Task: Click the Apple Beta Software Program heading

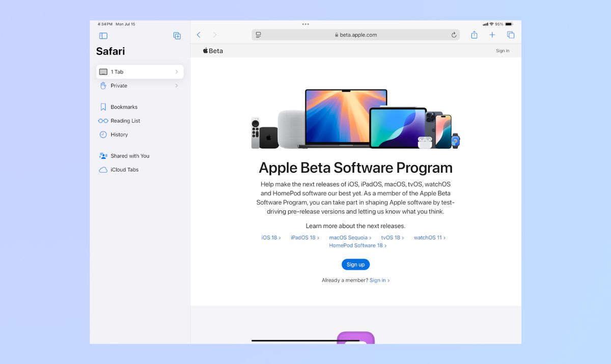Action: pos(355,167)
